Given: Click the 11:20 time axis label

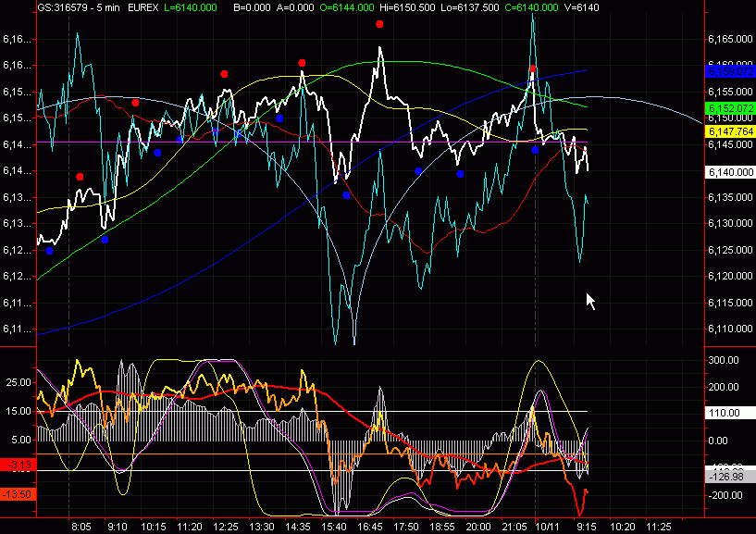Looking at the screenshot, I should coord(190,527).
